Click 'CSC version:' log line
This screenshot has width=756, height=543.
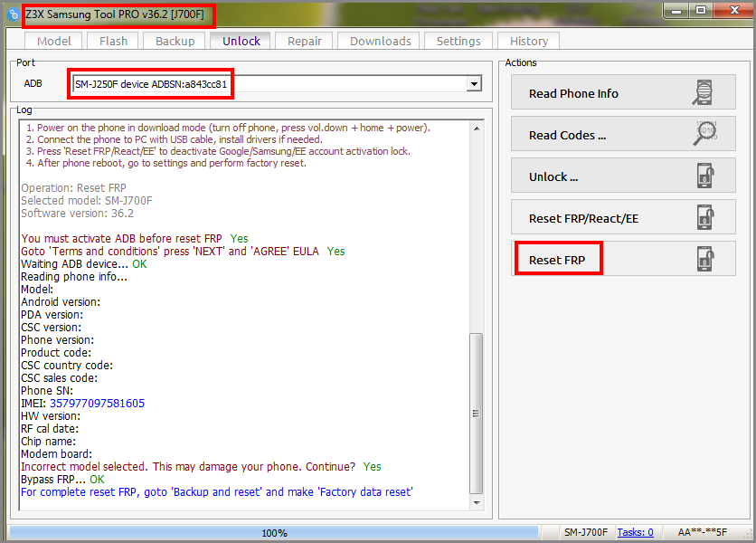[x=52, y=328]
